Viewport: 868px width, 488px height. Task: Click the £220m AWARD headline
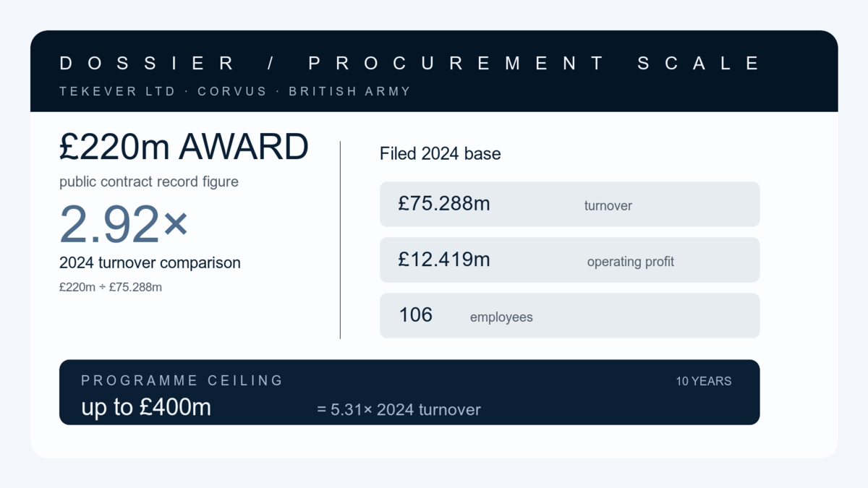[184, 147]
